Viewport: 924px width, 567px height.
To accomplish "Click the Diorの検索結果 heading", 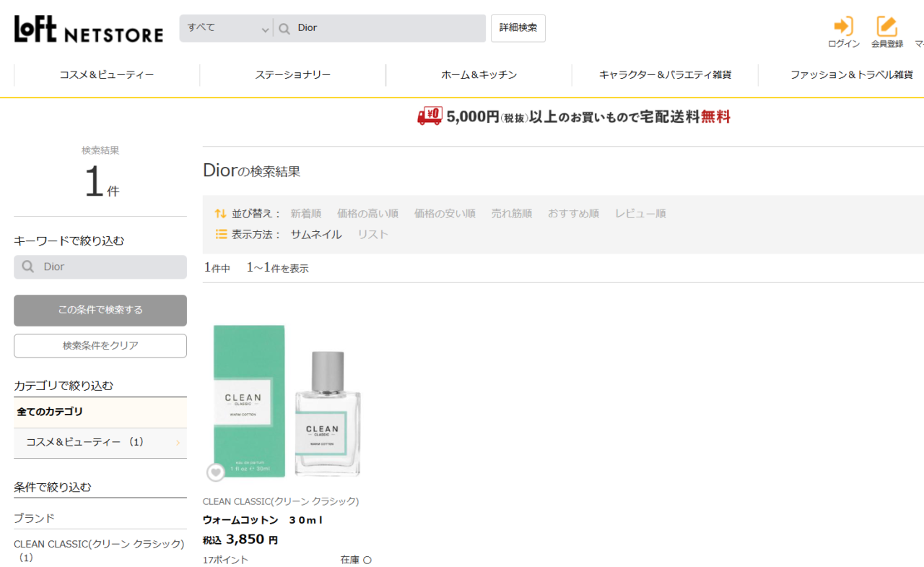I will tap(252, 171).
